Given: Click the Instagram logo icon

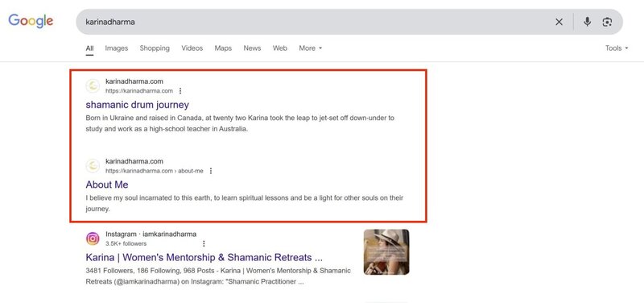Looking at the screenshot, I should 93,239.
